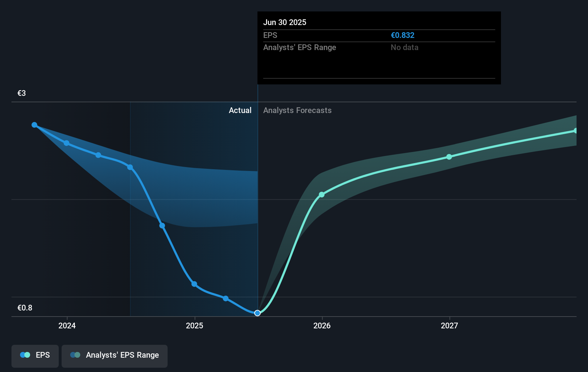588x372 pixels.
Task: Click the green 2027 forecast data point
Action: click(449, 156)
